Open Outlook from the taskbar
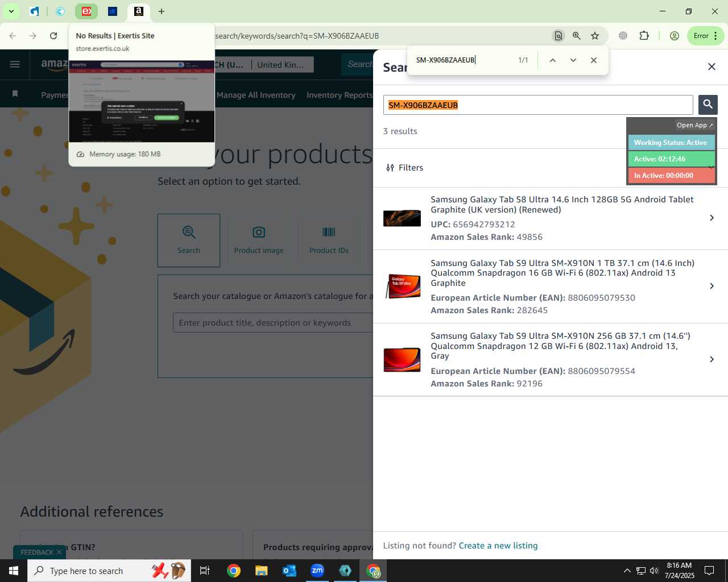The image size is (728, 582). (289, 571)
